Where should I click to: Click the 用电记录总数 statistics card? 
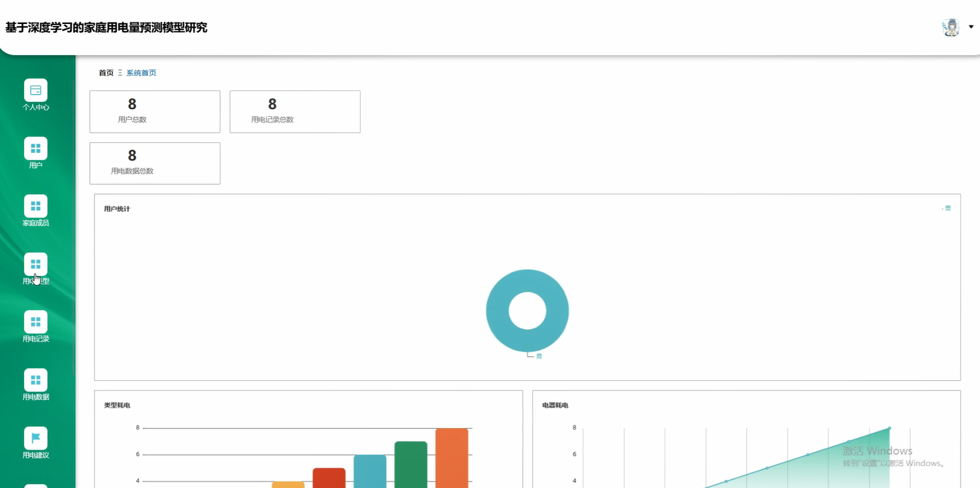295,112
